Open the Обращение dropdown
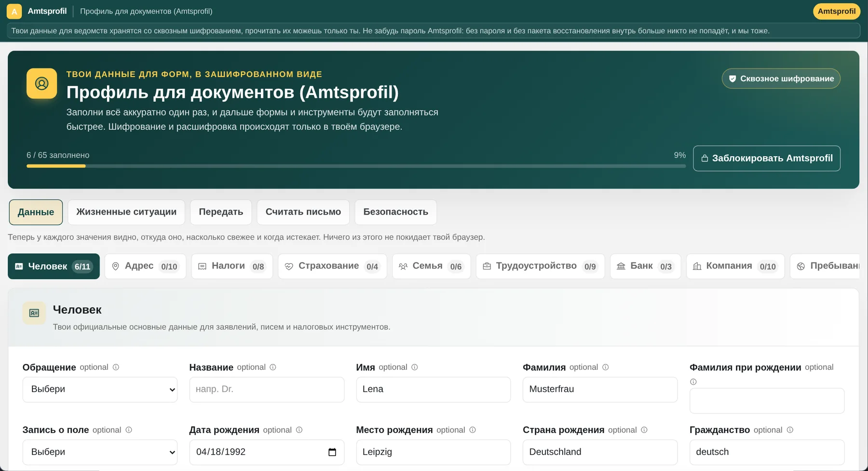Viewport: 868px width, 471px height. click(100, 390)
